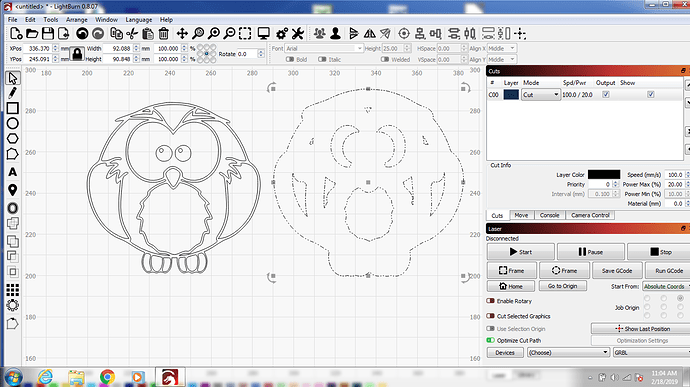Click the Delete trash can icon
690x387 pixels.
tap(164, 33)
